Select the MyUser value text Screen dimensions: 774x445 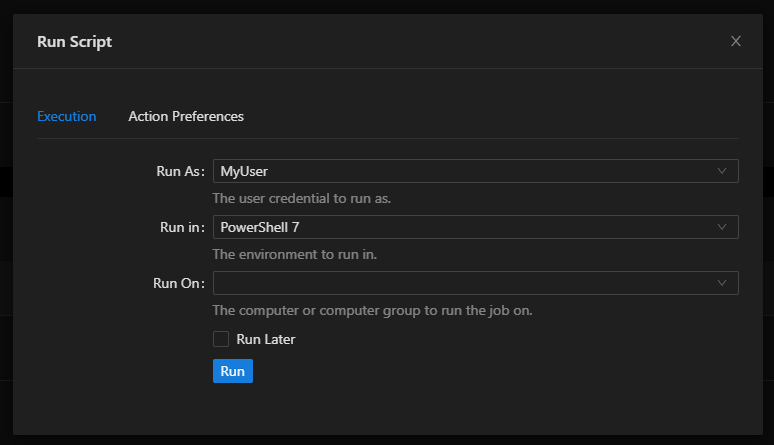tap(244, 171)
